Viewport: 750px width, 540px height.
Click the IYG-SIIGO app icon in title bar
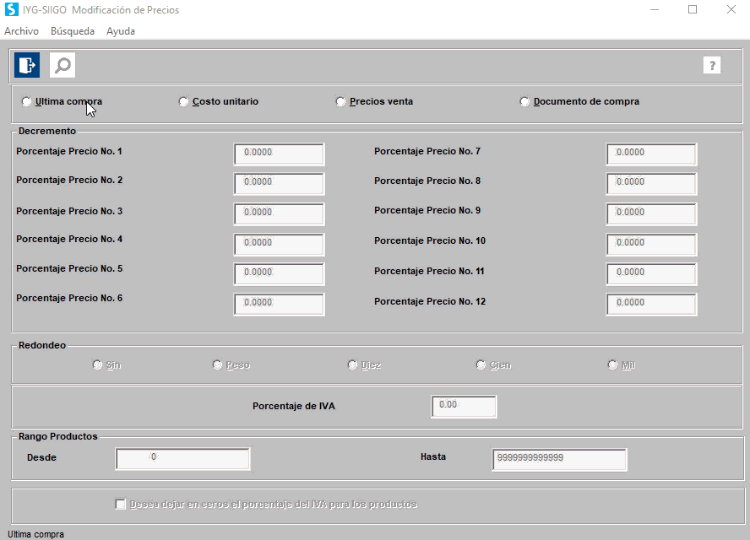pos(11,9)
